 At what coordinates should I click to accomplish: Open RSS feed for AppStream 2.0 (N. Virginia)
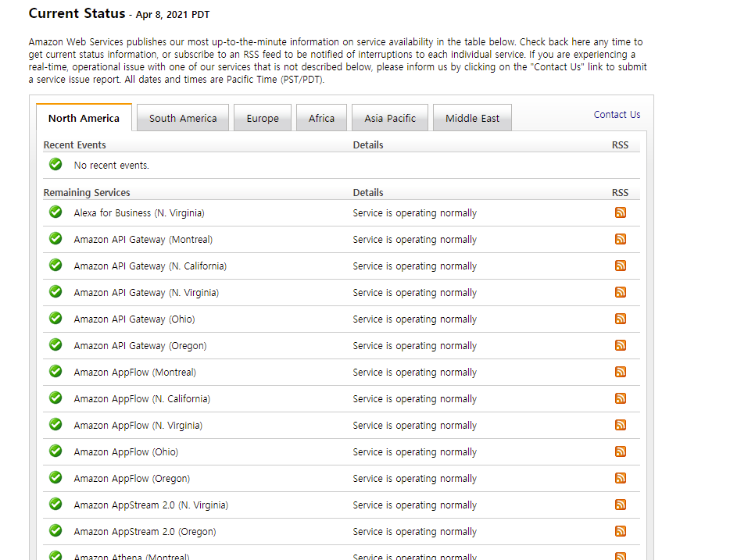click(x=620, y=505)
